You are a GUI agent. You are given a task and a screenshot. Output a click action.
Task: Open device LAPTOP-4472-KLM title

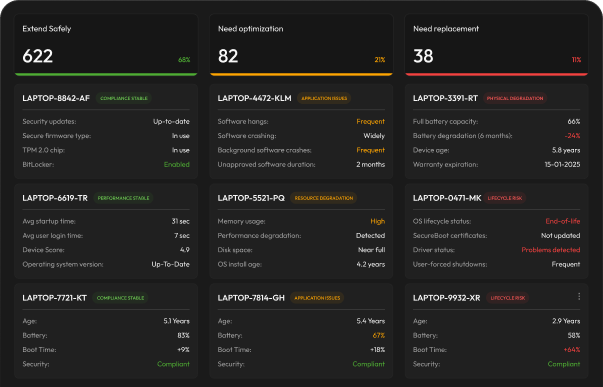coord(254,98)
